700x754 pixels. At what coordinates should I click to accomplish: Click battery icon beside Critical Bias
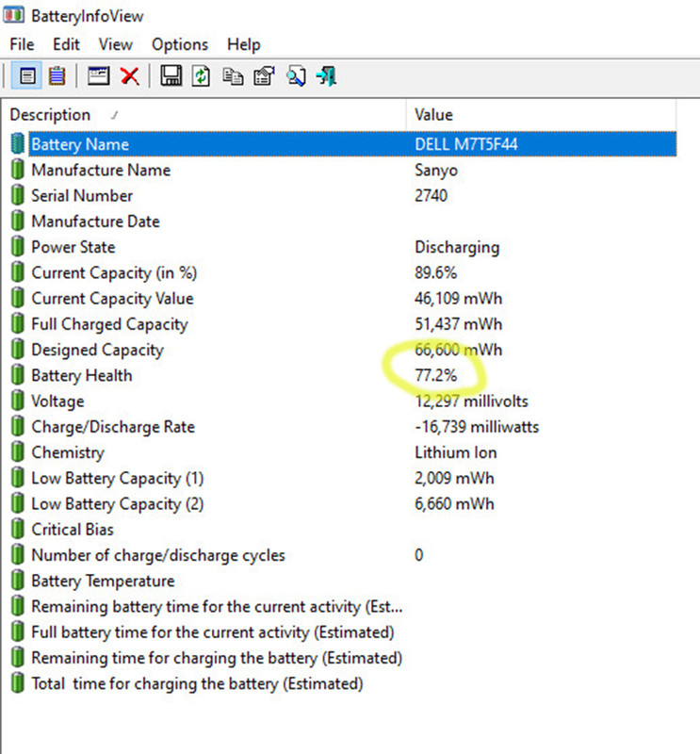coord(17,529)
